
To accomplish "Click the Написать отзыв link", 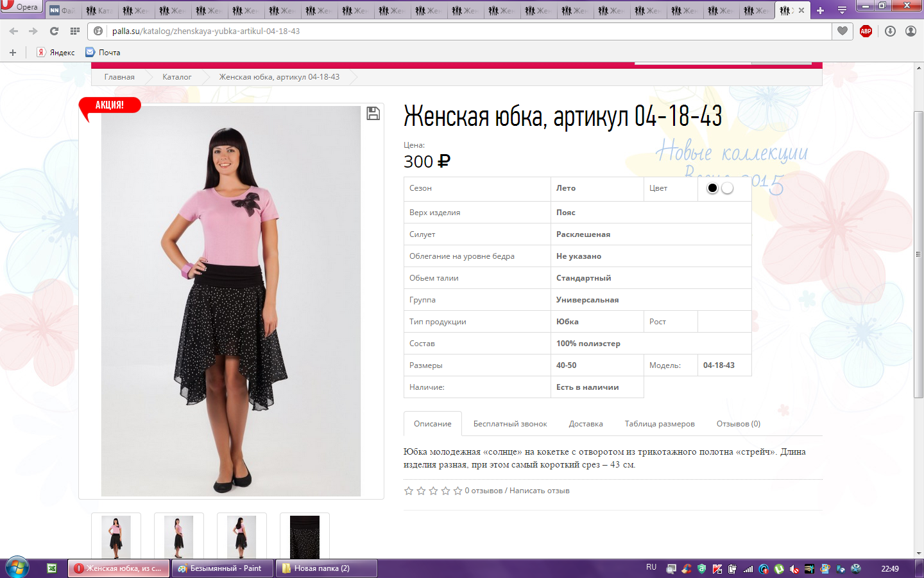I will (539, 491).
